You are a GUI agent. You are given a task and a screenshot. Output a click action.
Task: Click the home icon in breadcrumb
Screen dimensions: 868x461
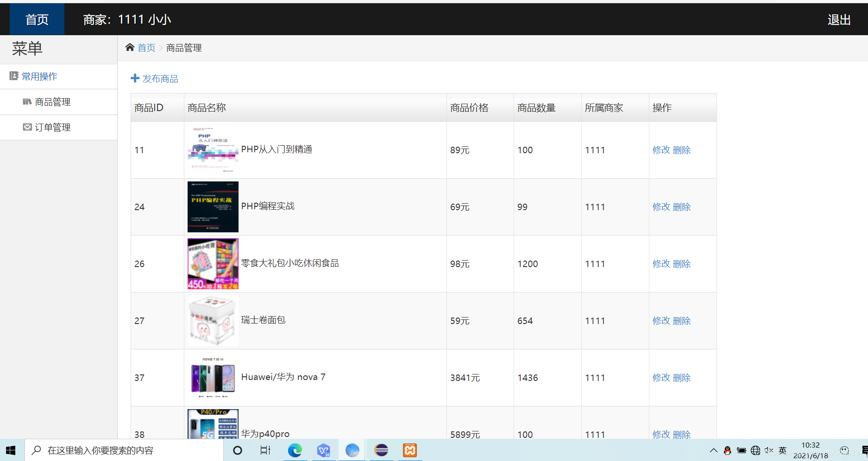[x=130, y=47]
